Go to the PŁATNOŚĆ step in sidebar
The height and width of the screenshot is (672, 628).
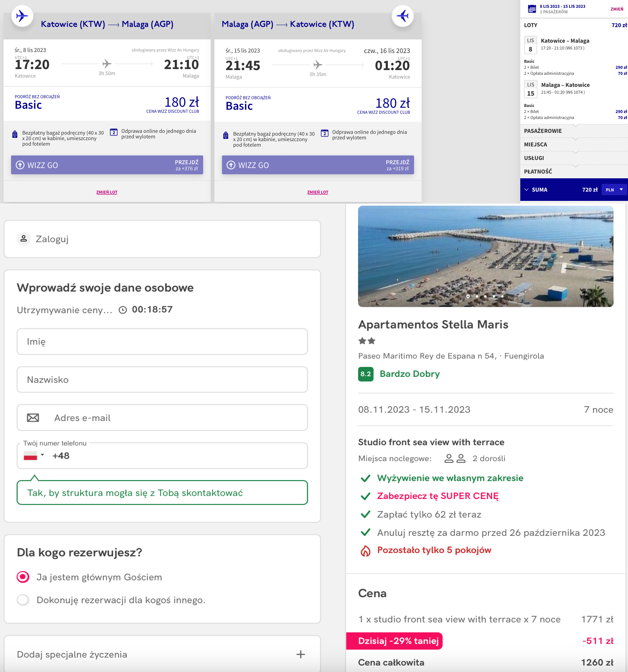pyautogui.click(x=538, y=171)
